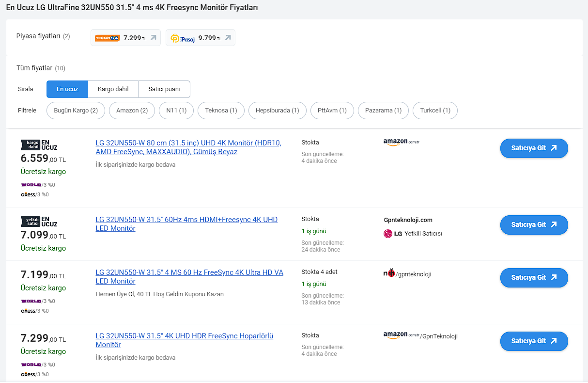This screenshot has width=588, height=383.
Task: Sort listings by En ucuz
Action: (67, 89)
